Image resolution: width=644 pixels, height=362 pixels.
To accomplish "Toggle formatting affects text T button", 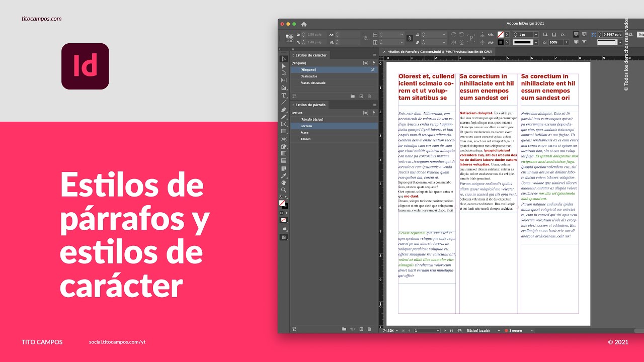I will coord(286,213).
